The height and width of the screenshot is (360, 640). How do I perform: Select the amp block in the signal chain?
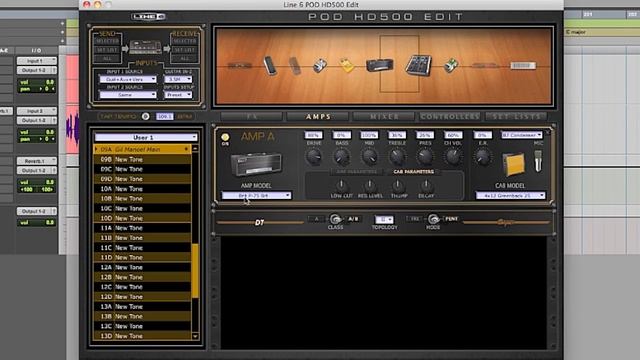(x=380, y=65)
